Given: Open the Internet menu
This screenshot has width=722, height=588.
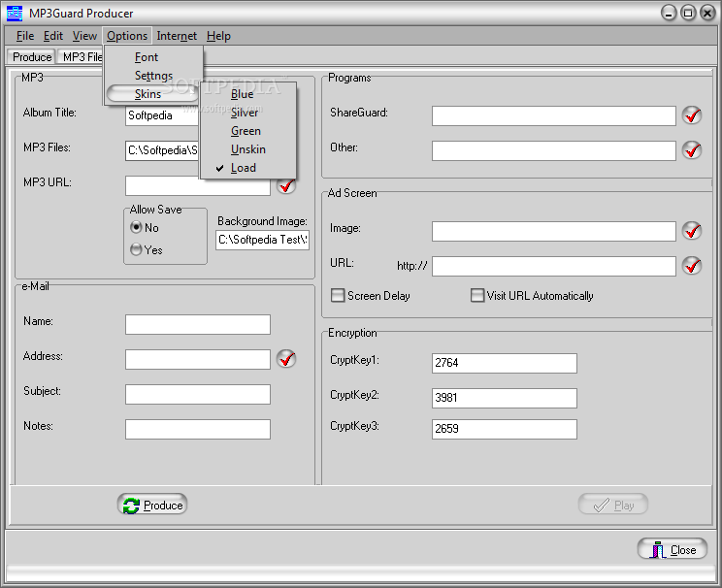Looking at the screenshot, I should (x=177, y=36).
